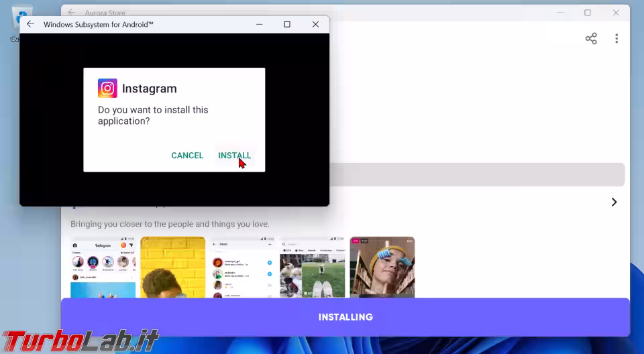Open the yellow brick wall screenshot
Screen dimensions: 644x354
click(x=173, y=267)
